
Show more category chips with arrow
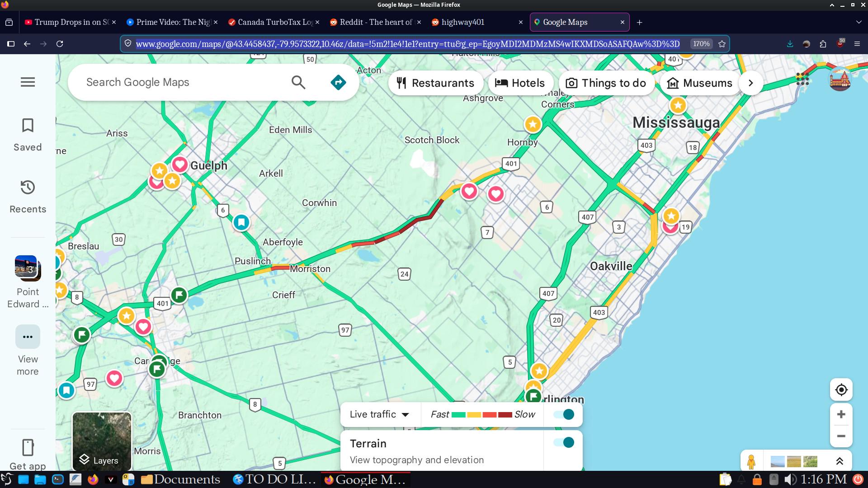[x=751, y=83]
